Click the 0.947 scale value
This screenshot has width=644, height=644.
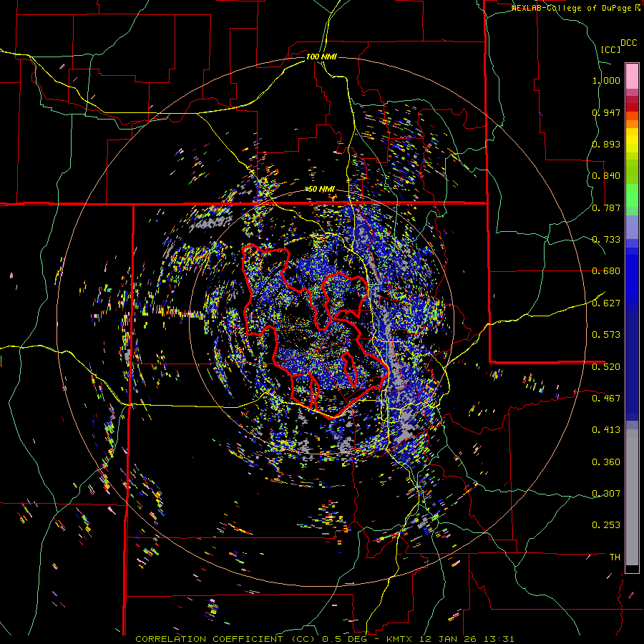click(x=606, y=112)
